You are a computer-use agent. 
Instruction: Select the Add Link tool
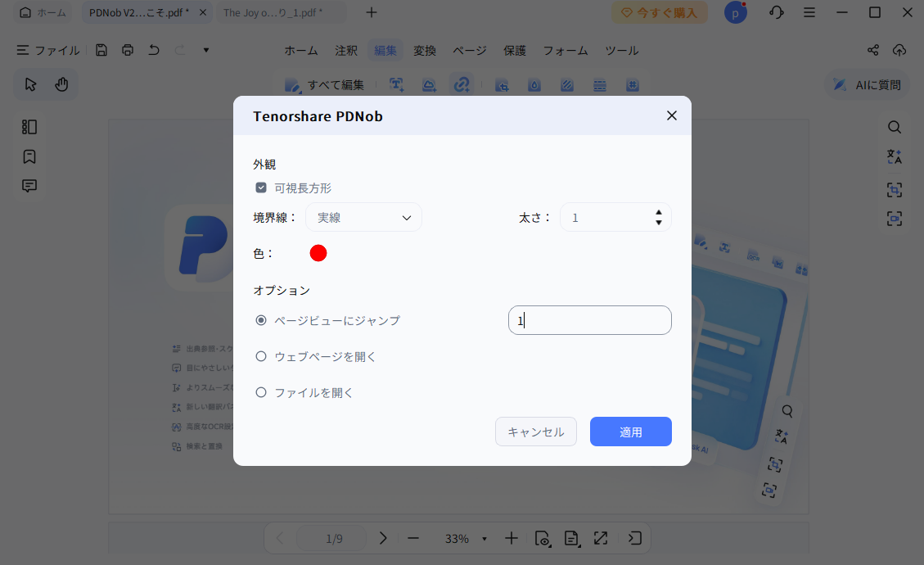coord(462,84)
